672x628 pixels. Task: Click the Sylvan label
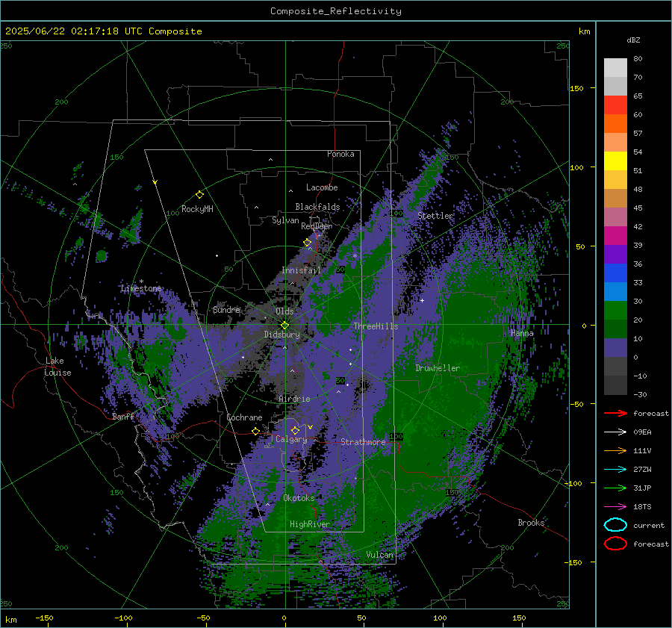tap(285, 220)
